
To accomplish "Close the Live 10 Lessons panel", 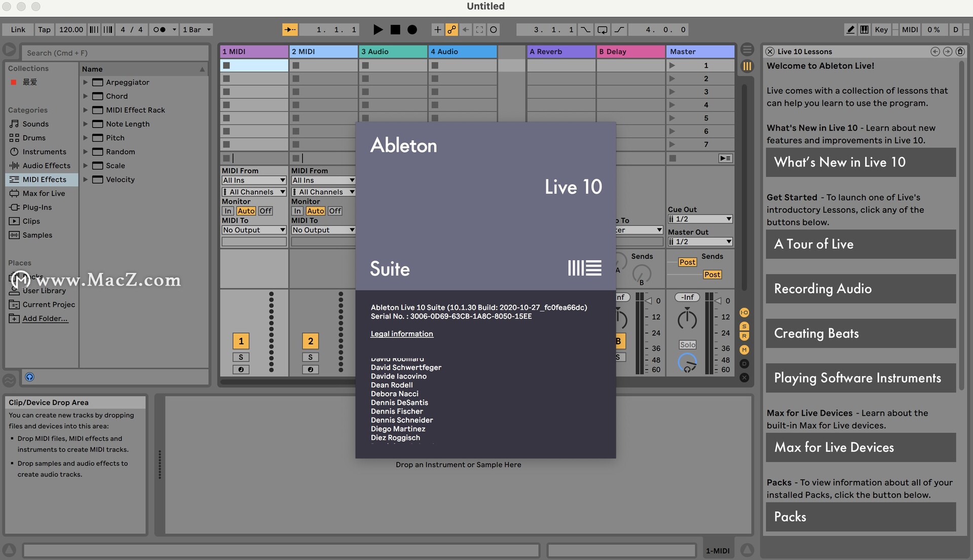I will [770, 51].
